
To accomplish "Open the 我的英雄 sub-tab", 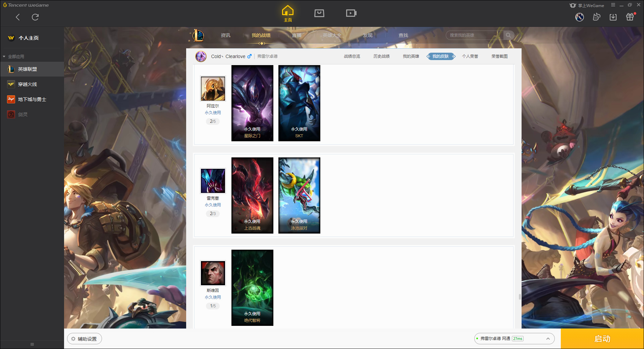I will [x=411, y=56].
